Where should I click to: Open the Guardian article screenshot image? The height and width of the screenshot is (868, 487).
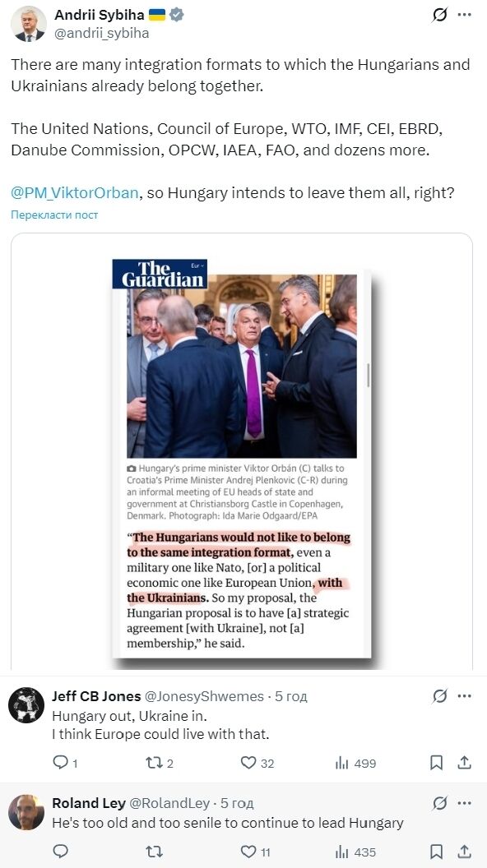242,459
